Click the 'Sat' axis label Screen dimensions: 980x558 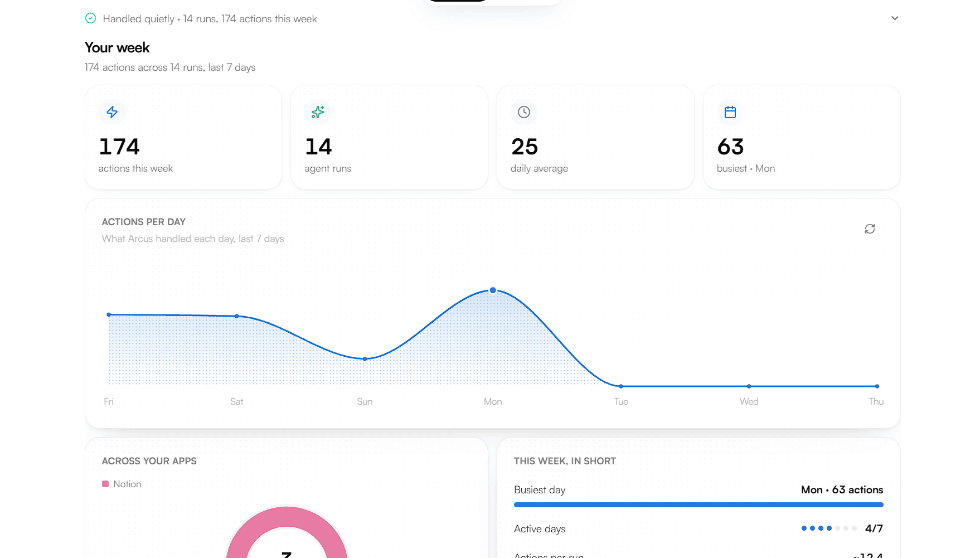click(237, 401)
